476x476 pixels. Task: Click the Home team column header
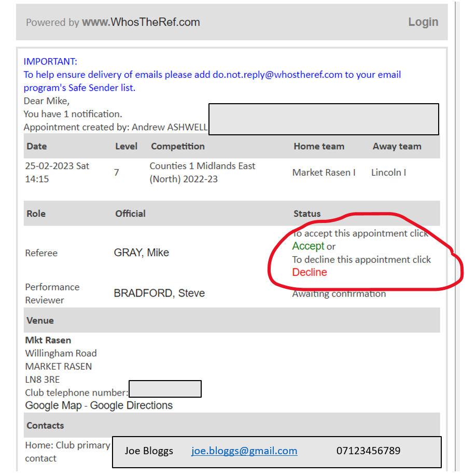click(x=319, y=146)
